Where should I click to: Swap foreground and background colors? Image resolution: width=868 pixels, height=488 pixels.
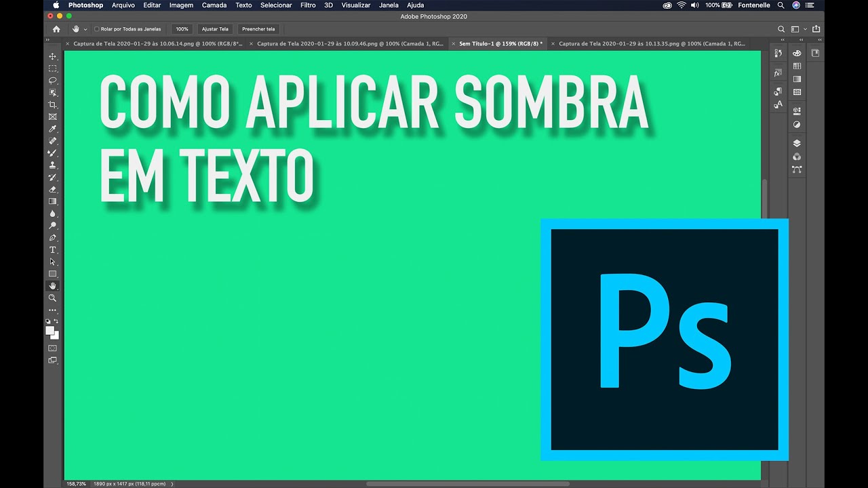pyautogui.click(x=56, y=321)
